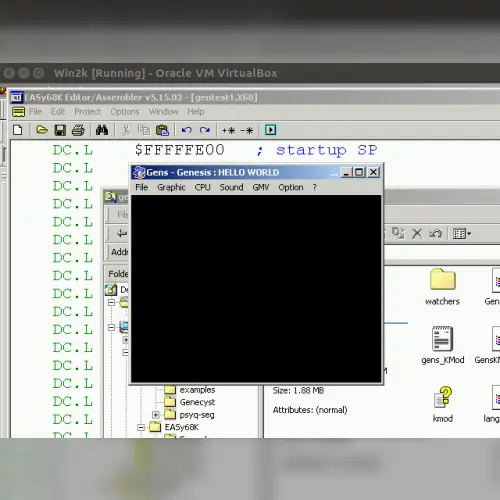The height and width of the screenshot is (500, 500).
Task: Close the Gens emulator window
Action: (x=373, y=172)
